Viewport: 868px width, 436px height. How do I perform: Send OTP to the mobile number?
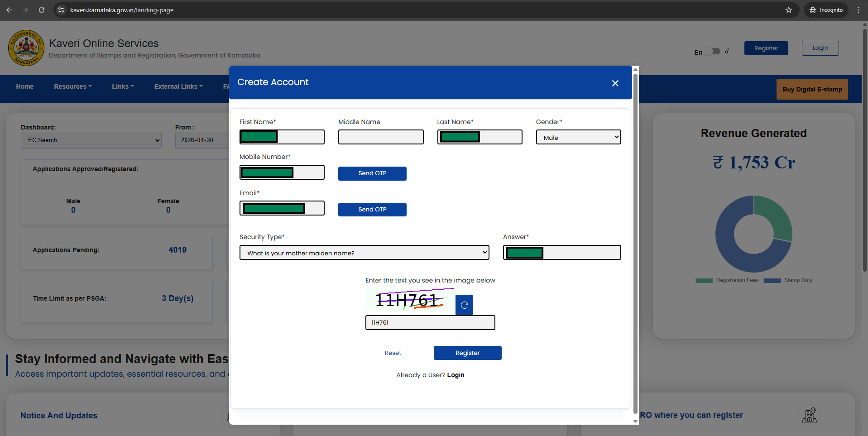pos(372,173)
